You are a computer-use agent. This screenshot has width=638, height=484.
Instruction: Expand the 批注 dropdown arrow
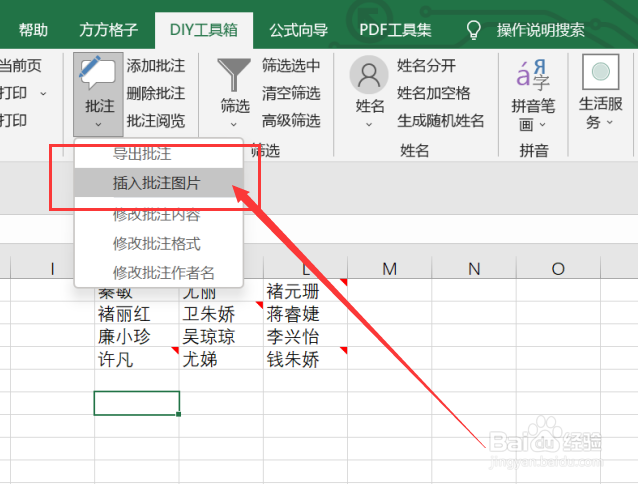point(98,124)
